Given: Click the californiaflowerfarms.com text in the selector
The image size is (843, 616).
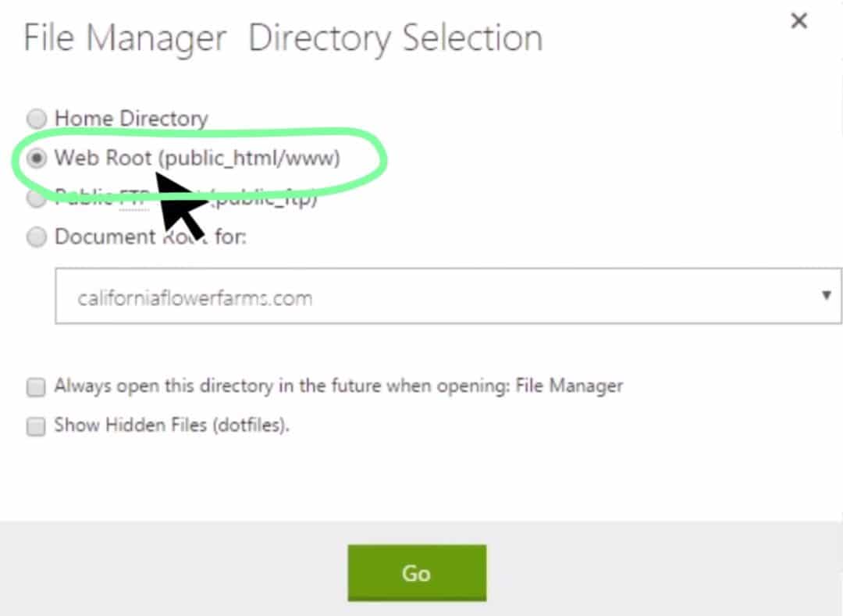Looking at the screenshot, I should point(195,298).
